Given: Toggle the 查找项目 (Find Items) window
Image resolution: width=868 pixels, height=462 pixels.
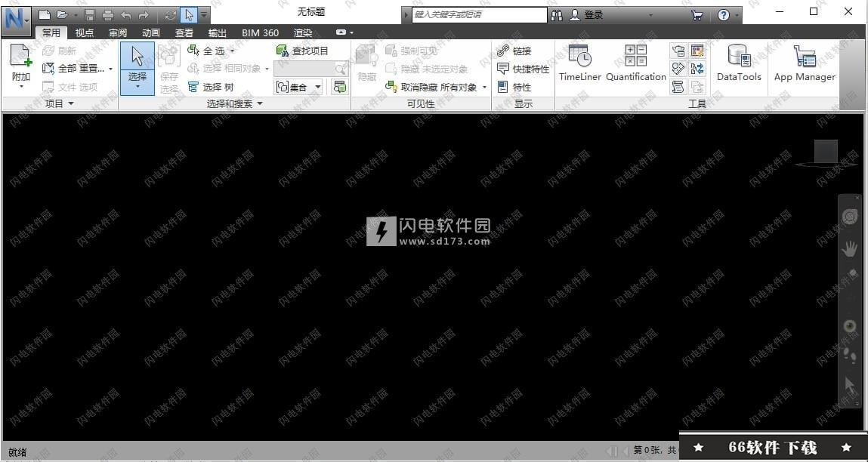Looking at the screenshot, I should 302,51.
